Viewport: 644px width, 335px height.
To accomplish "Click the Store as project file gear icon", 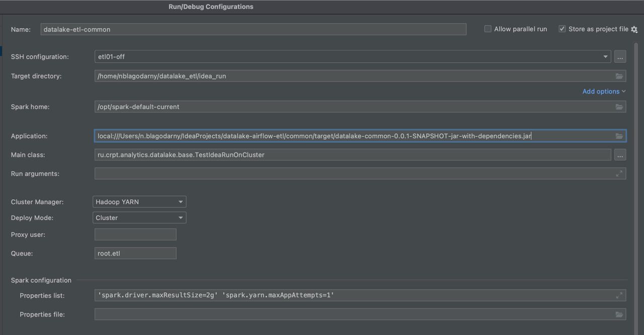I will 634,30.
